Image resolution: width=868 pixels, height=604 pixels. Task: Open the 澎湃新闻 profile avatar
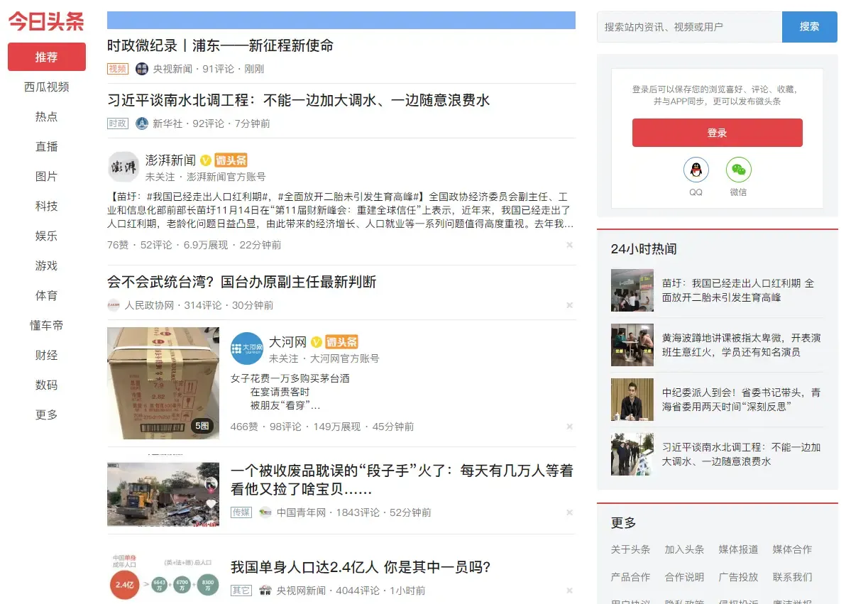pyautogui.click(x=123, y=166)
